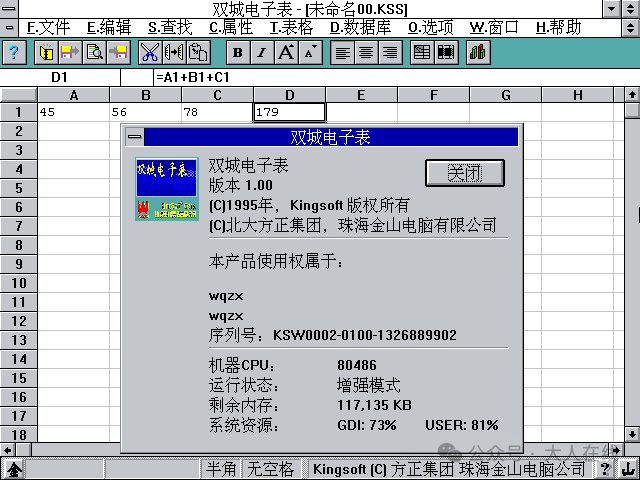Click horizontal scrollbar left arrow
This screenshot has width=640, height=480.
pos(8,450)
